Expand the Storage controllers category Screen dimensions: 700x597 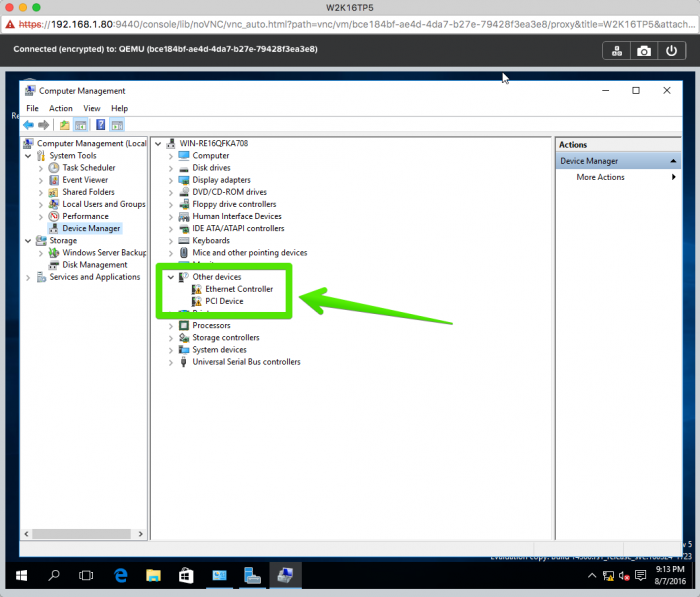(171, 338)
